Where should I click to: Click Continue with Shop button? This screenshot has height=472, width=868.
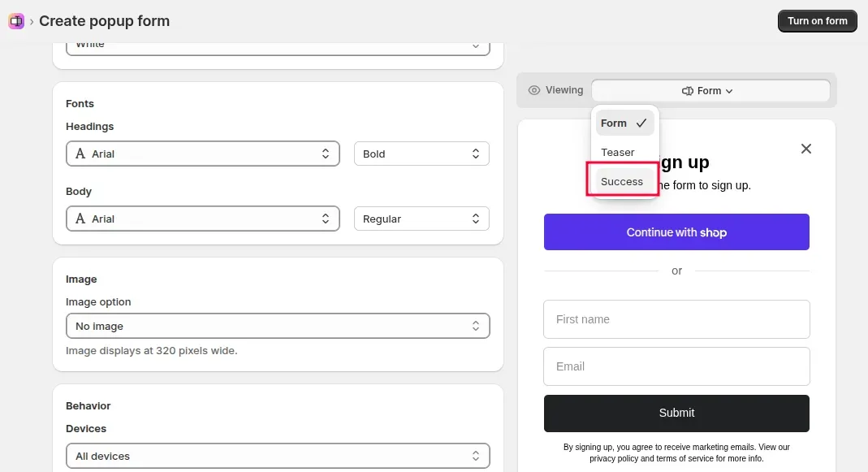click(676, 232)
